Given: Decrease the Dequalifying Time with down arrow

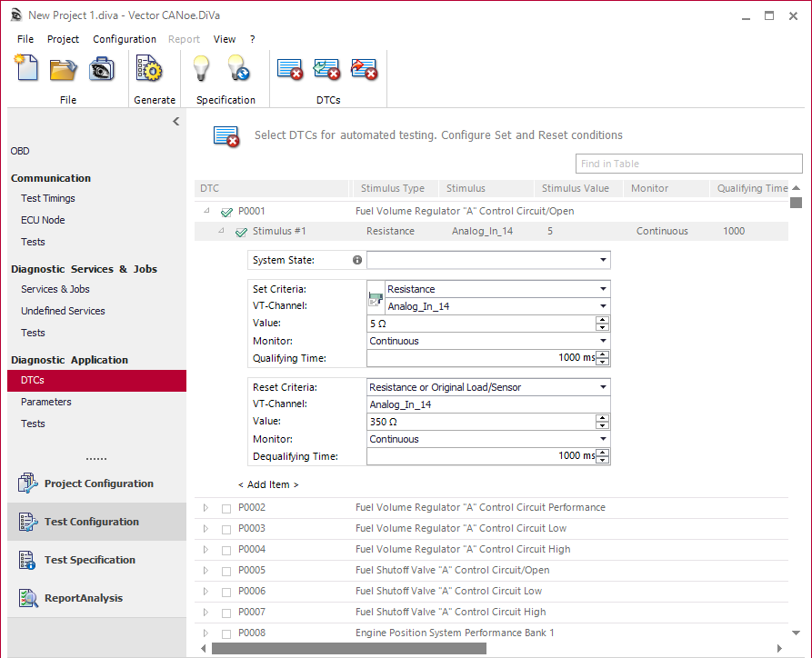Looking at the screenshot, I should point(602,460).
